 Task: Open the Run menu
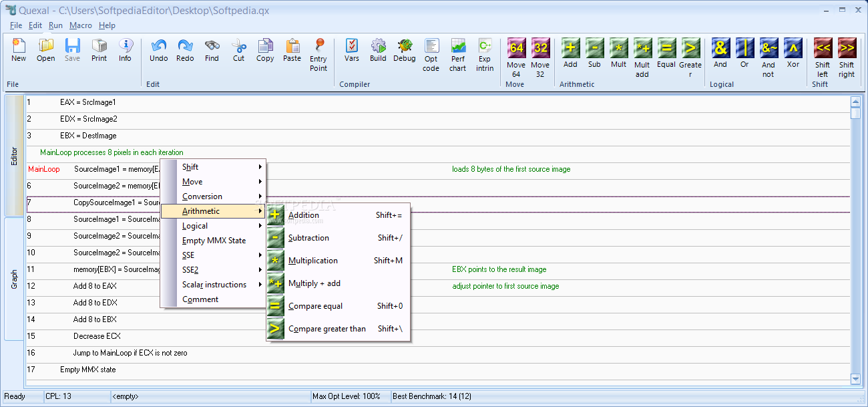55,25
